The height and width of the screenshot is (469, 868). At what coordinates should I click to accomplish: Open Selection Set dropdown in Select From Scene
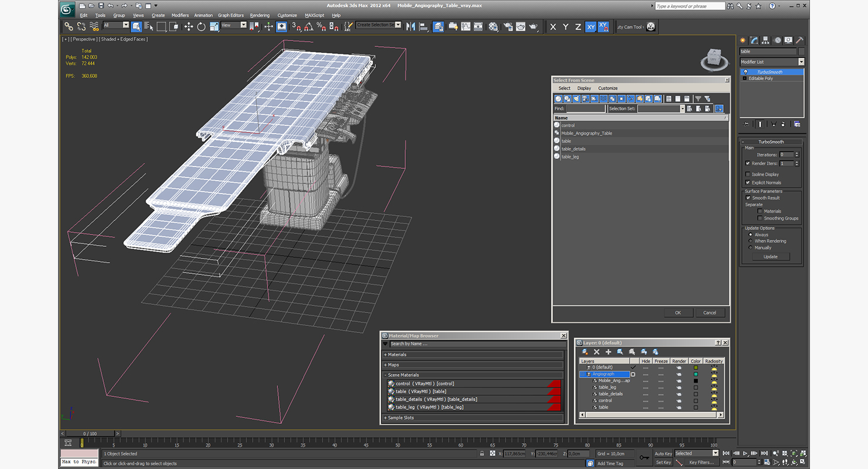point(661,108)
